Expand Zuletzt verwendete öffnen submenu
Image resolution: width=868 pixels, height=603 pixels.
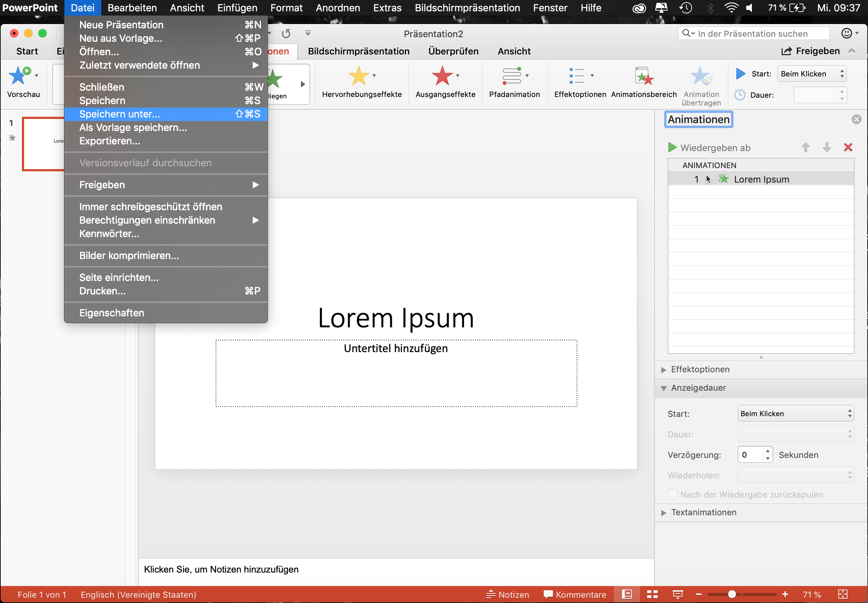click(x=166, y=65)
